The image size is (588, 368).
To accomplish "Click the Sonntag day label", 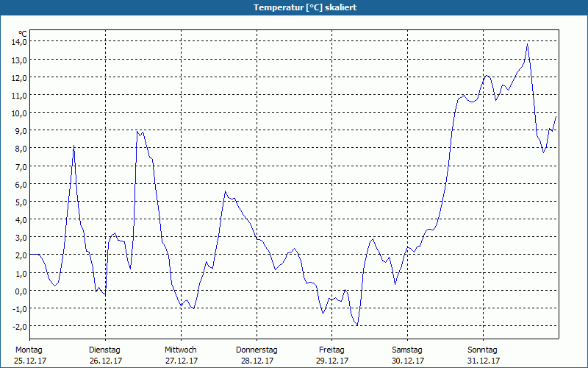I will point(482,350).
